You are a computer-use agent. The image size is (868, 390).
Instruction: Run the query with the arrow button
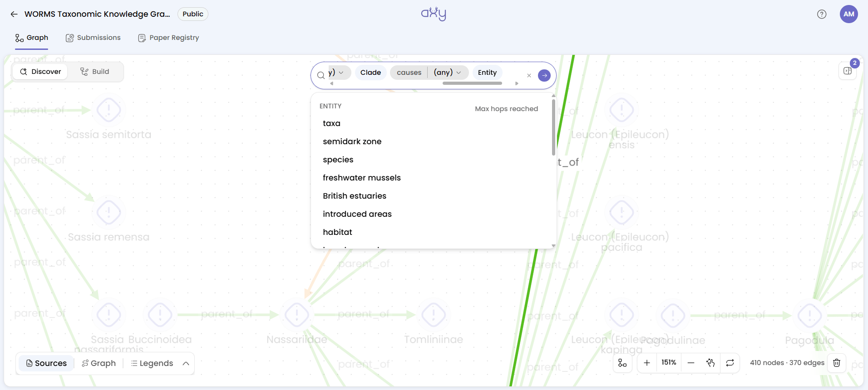click(544, 75)
